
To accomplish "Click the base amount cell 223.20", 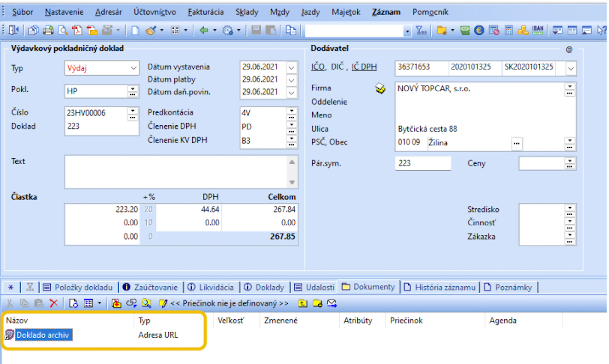I will point(102,210).
